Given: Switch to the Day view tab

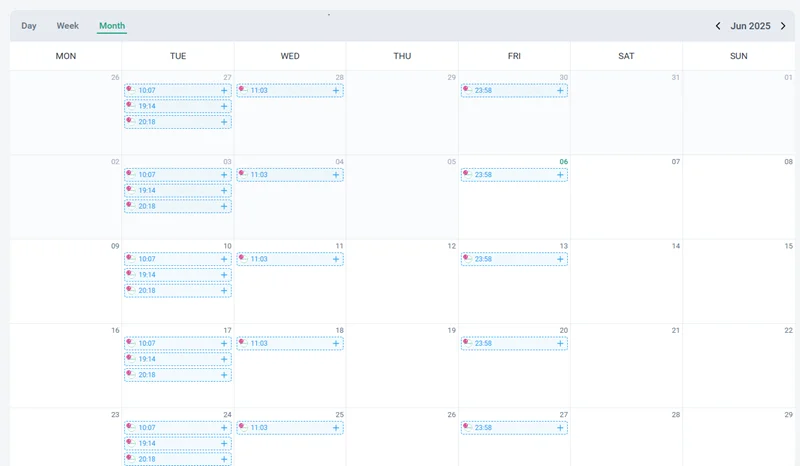Looking at the screenshot, I should [x=29, y=26].
